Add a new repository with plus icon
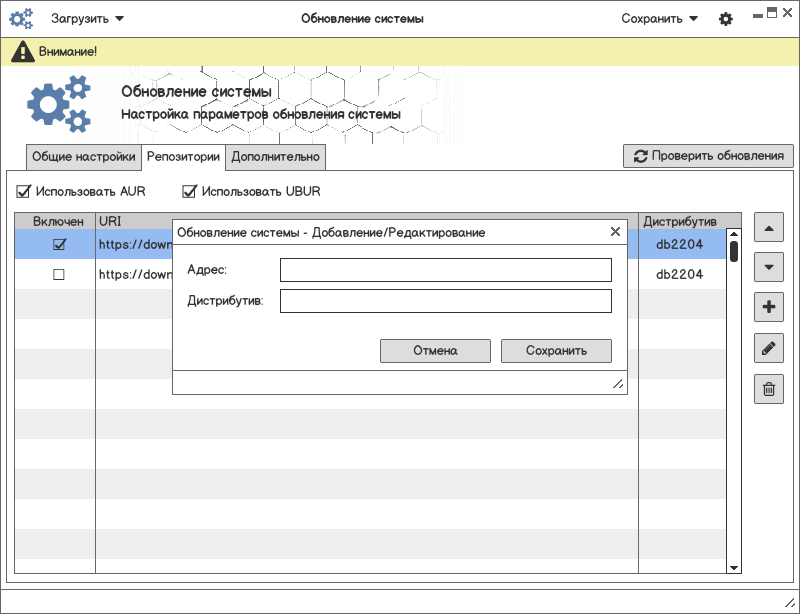 point(768,308)
